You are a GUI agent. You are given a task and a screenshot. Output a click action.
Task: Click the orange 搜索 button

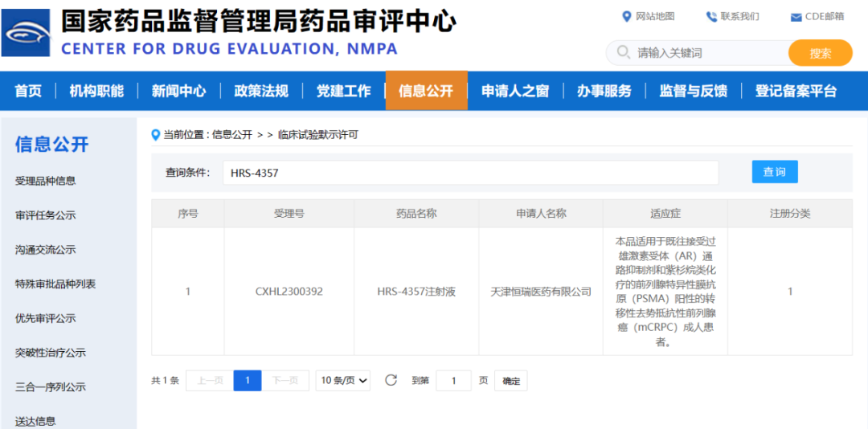(x=821, y=53)
